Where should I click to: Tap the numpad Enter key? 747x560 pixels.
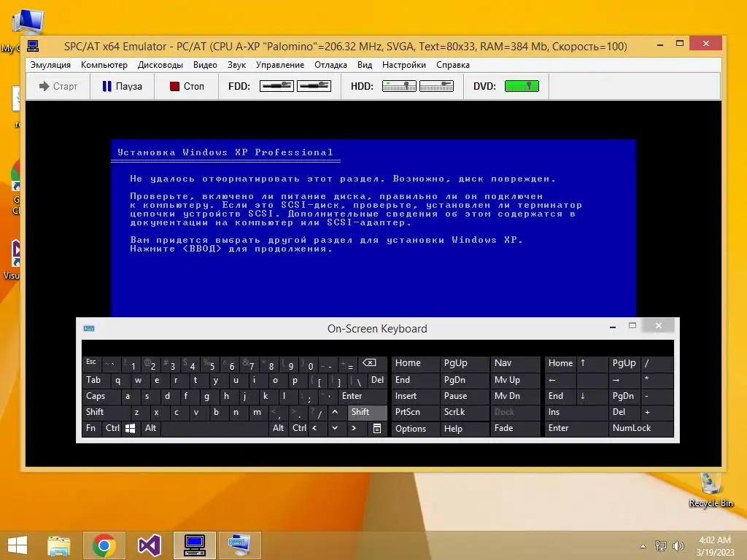pyautogui.click(x=576, y=428)
